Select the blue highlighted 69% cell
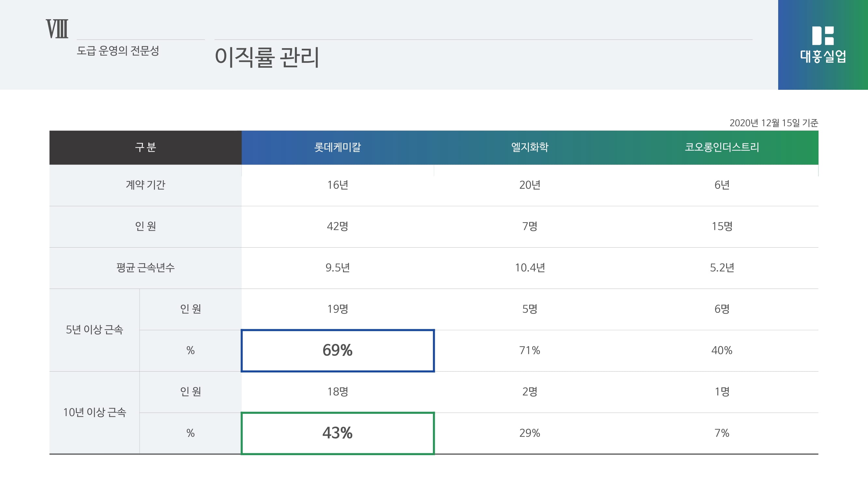 [337, 350]
